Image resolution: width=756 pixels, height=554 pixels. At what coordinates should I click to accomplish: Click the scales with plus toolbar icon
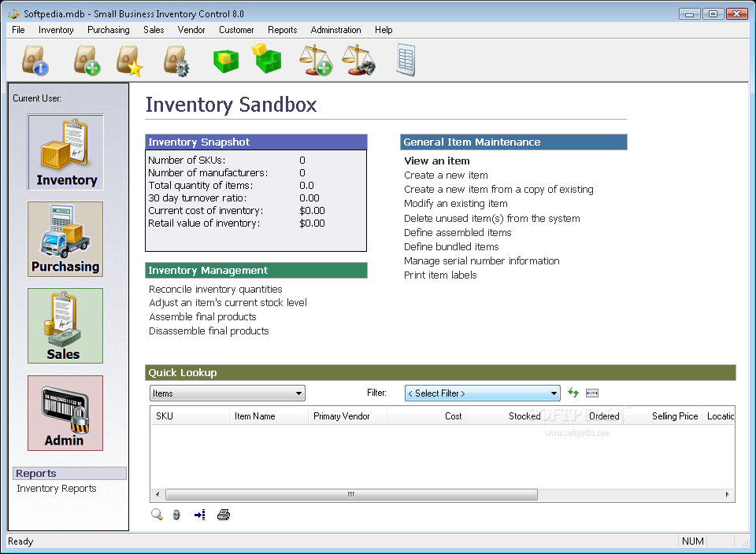(316, 61)
